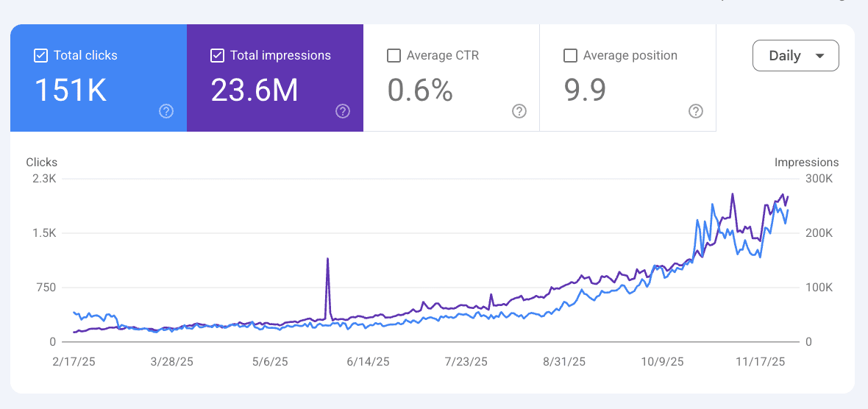The width and height of the screenshot is (868, 409).
Task: Select the 23.6M total impressions value
Action: [254, 90]
